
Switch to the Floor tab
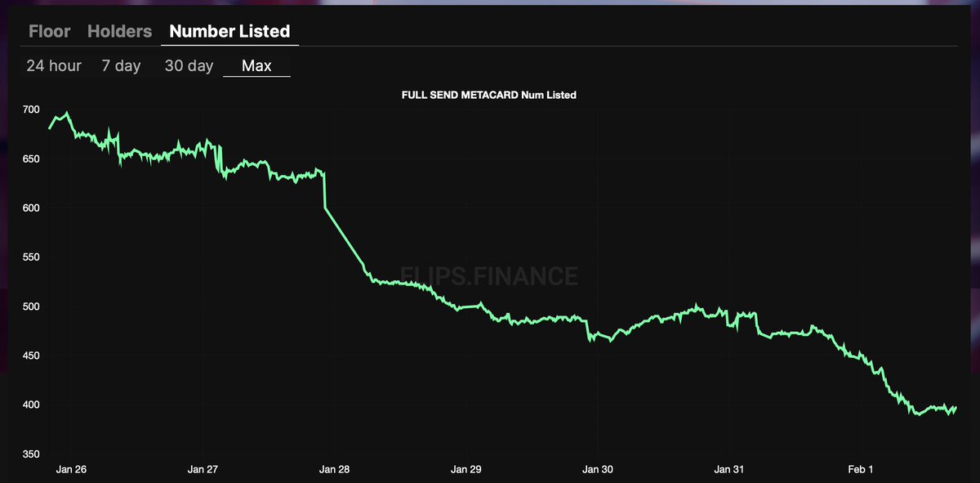49,31
